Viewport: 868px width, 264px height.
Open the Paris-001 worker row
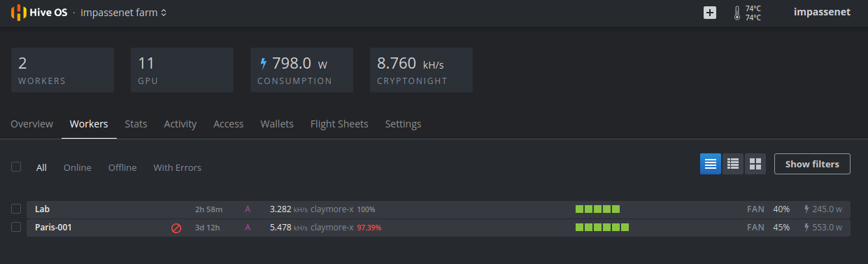click(x=439, y=228)
